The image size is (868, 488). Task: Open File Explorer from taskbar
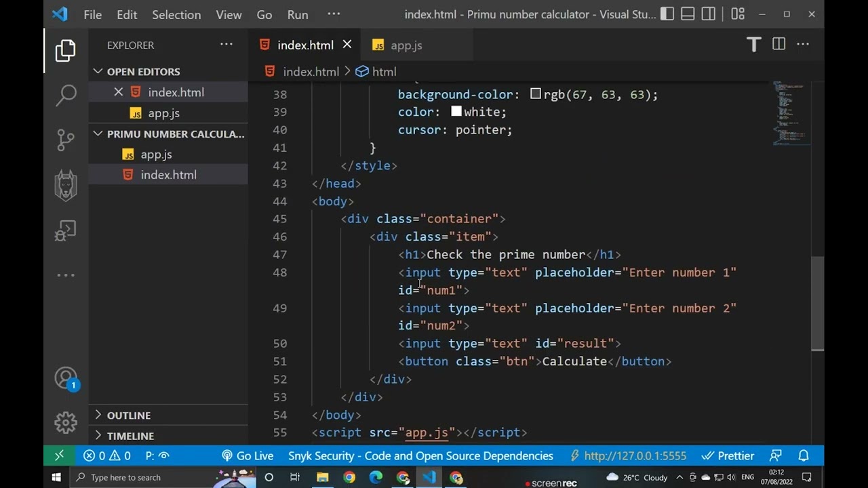pos(322,477)
